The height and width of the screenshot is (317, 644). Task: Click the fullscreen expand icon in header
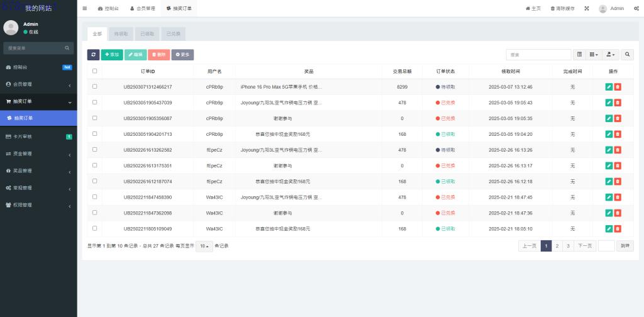587,8
